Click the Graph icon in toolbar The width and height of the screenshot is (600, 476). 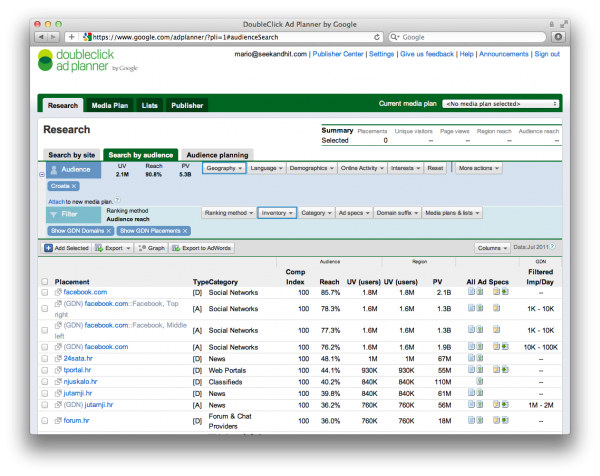[142, 248]
